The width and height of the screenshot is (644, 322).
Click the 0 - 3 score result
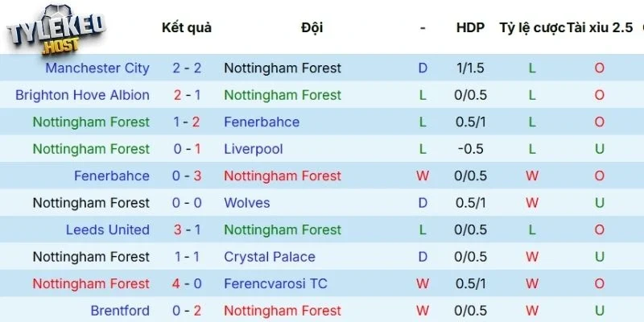(x=188, y=175)
